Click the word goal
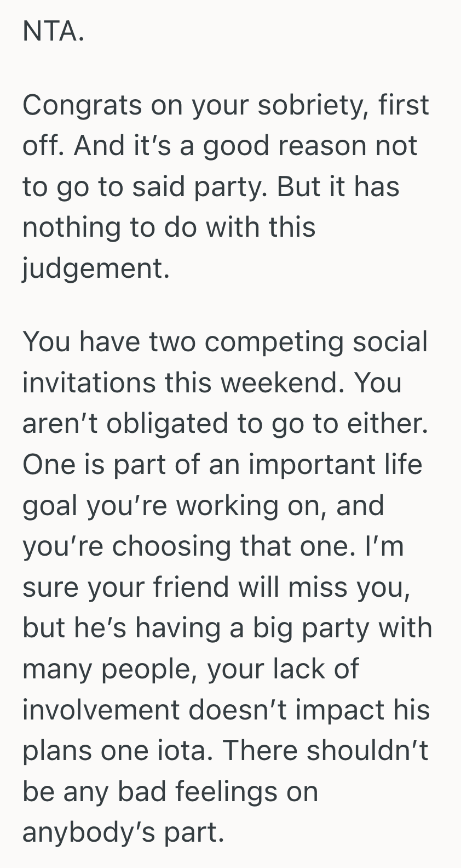This screenshot has height=868, width=461. pyautogui.click(x=50, y=505)
